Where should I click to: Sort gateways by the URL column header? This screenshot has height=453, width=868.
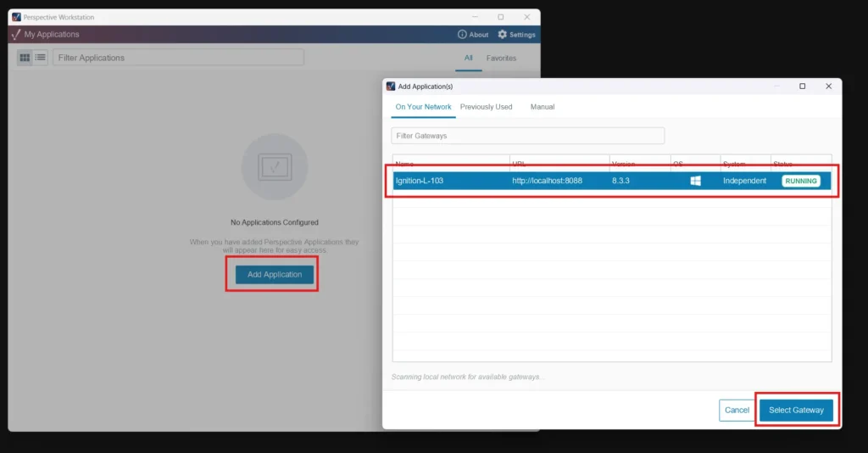559,164
